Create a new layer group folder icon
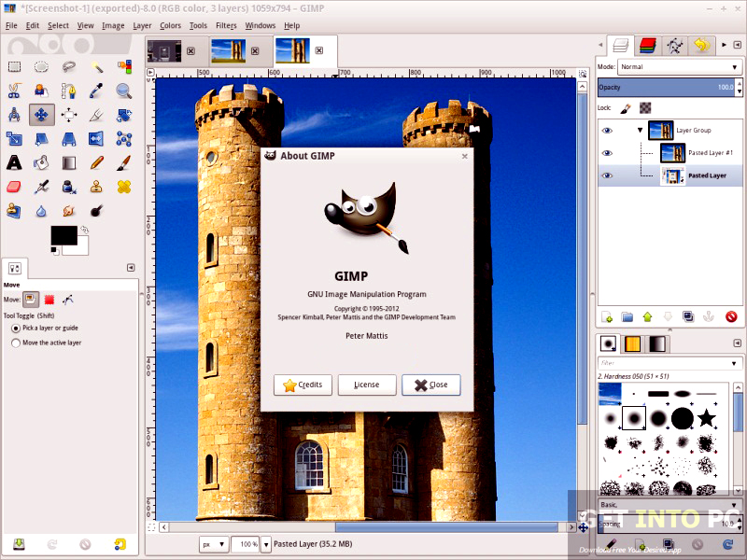The image size is (747, 560). coord(627,317)
